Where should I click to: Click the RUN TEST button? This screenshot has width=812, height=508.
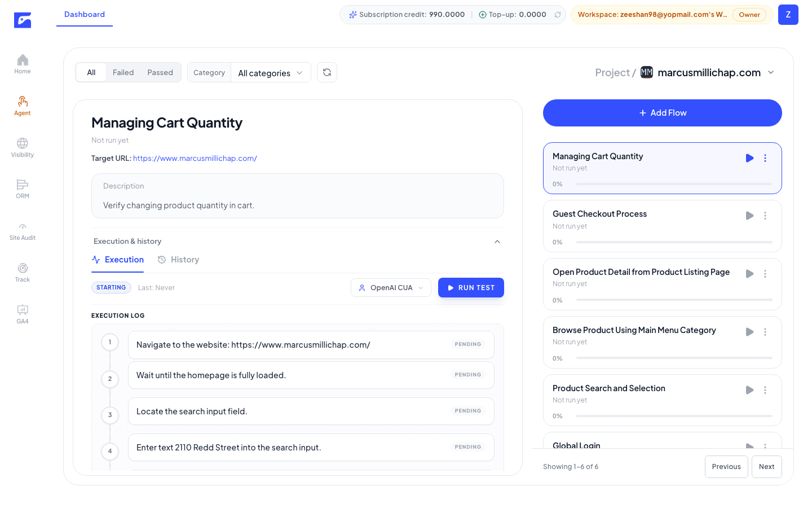pyautogui.click(x=471, y=288)
